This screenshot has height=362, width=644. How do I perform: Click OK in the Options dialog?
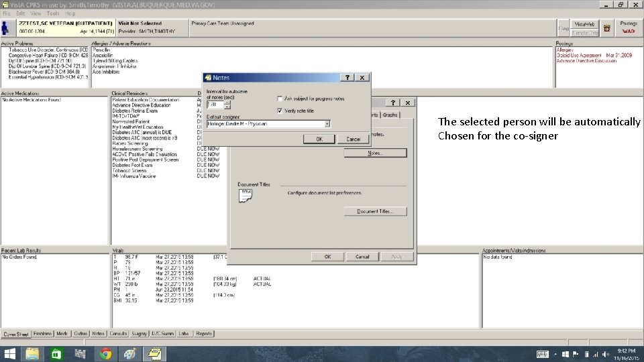(x=327, y=257)
